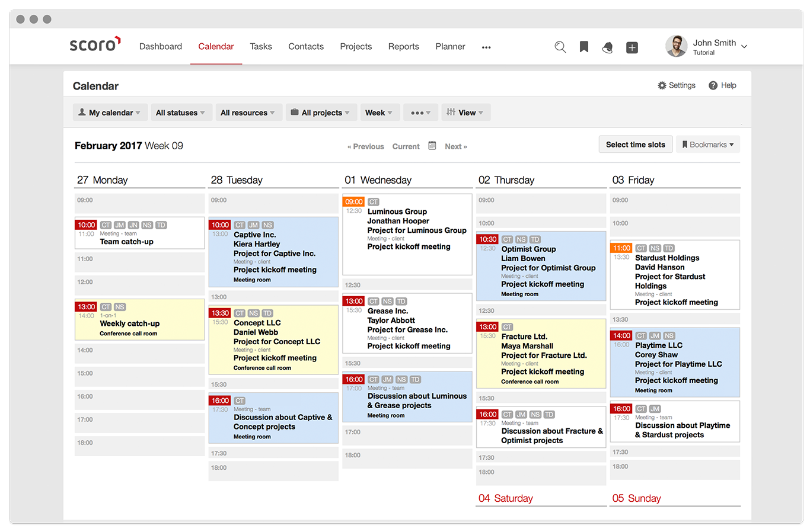The height and width of the screenshot is (532, 810).
Task: Open the Playtime LLC kickoff meeting
Action: click(x=675, y=362)
